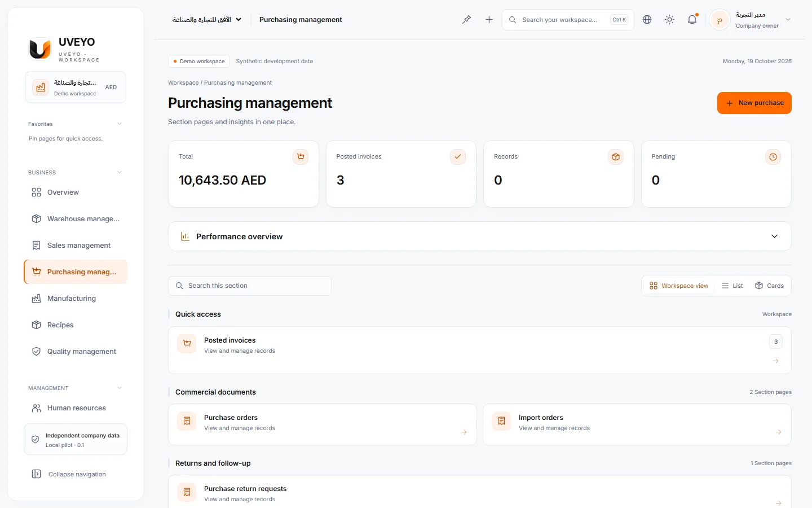Screen dimensions: 812x508
Task: Click the workspace card showing AED currency
Action: coord(76,87)
